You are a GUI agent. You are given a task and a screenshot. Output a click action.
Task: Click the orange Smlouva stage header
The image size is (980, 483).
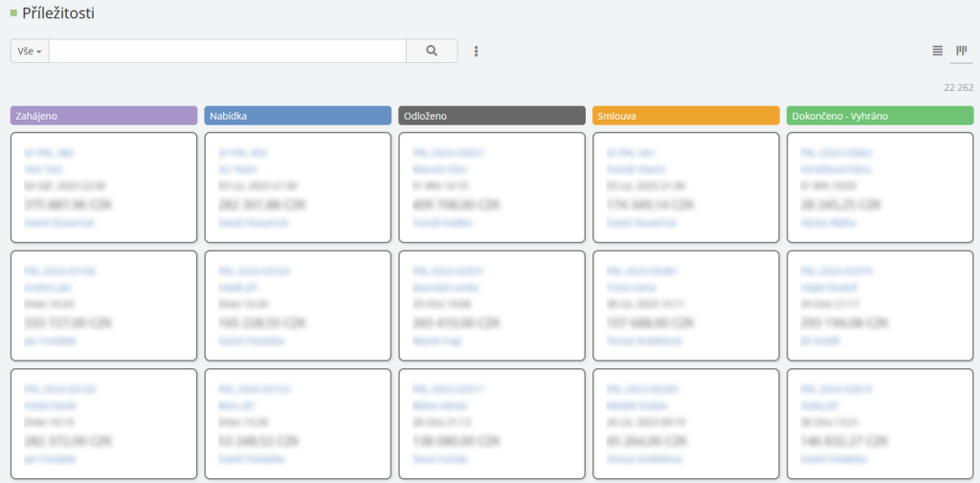[x=686, y=116]
